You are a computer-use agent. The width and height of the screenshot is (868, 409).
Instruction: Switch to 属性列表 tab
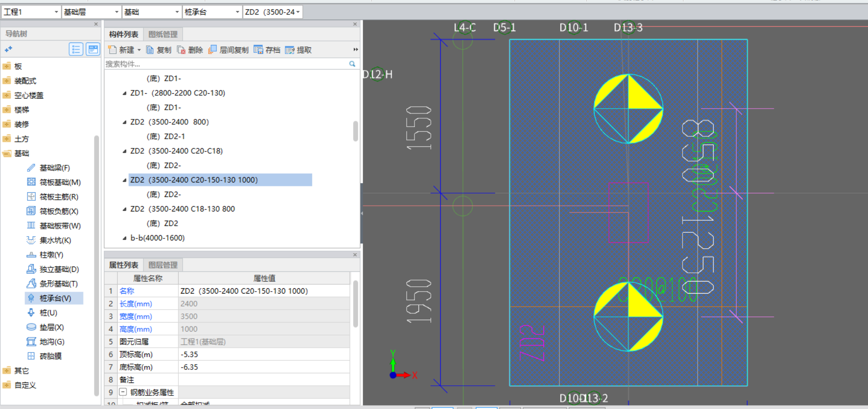[x=124, y=265]
